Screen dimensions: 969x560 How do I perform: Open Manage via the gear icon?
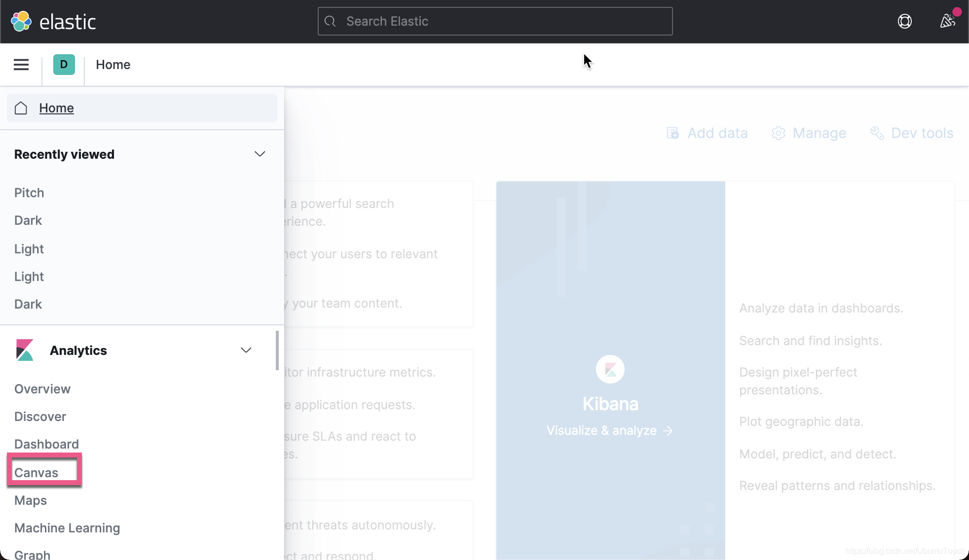click(778, 133)
